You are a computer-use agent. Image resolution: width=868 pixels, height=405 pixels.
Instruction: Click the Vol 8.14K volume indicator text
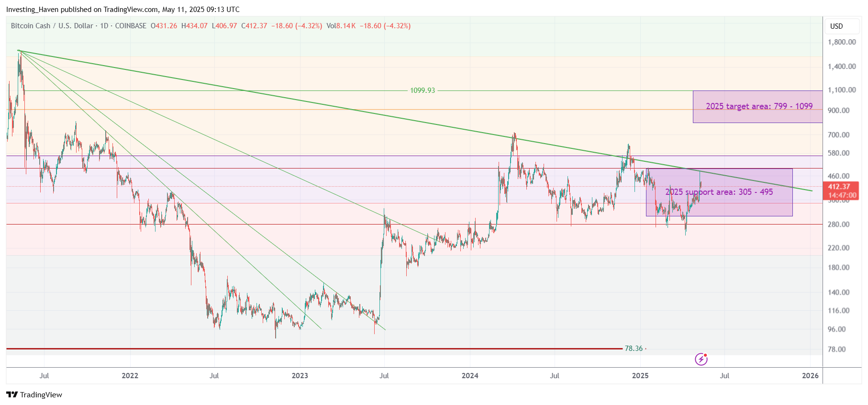pyautogui.click(x=341, y=26)
